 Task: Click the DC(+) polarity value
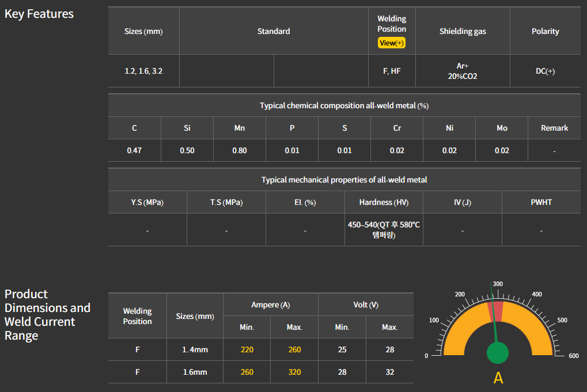pyautogui.click(x=545, y=71)
